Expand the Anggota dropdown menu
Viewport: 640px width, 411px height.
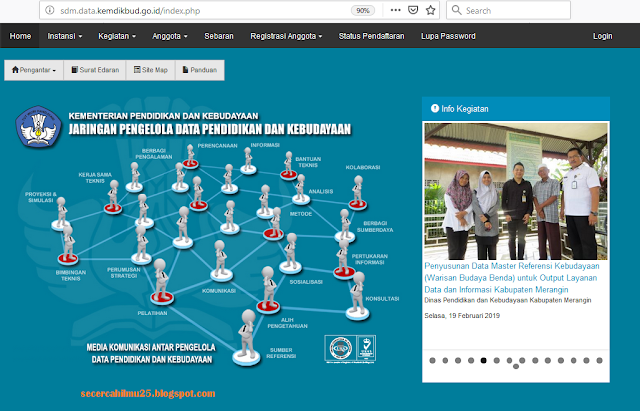(x=169, y=36)
